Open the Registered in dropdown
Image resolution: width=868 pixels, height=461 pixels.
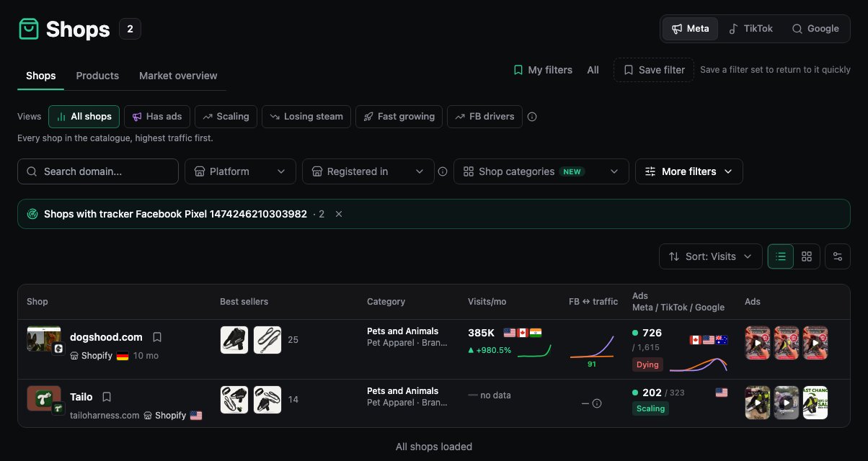click(x=368, y=171)
